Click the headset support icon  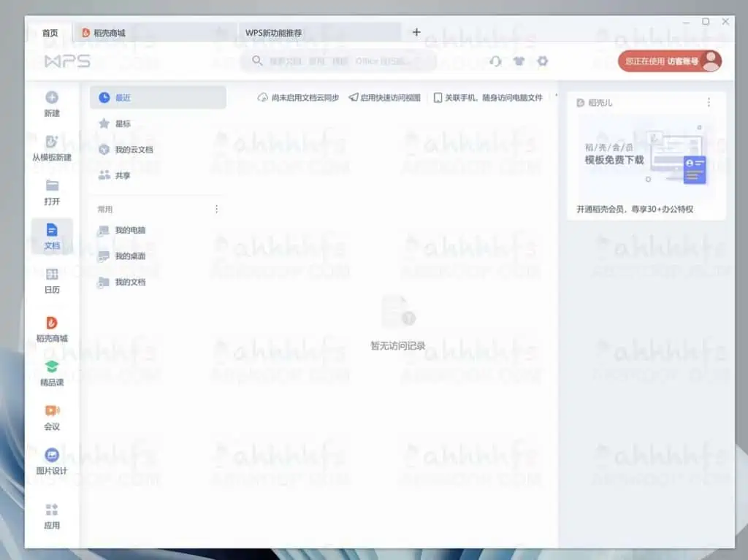pyautogui.click(x=495, y=61)
